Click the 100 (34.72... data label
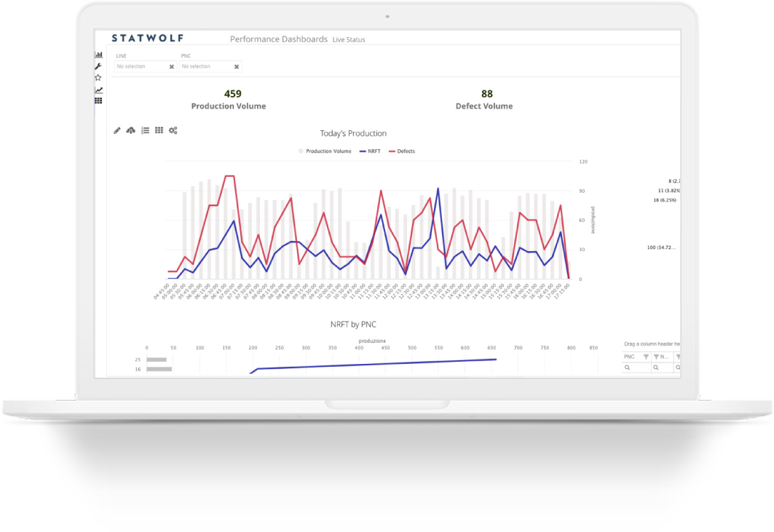Screen dimensions: 774x532 pyautogui.click(x=661, y=247)
